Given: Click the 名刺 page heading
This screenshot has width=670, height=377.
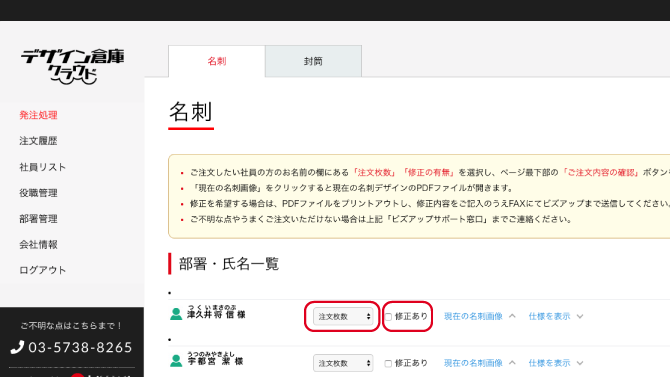Looking at the screenshot, I should [x=191, y=112].
